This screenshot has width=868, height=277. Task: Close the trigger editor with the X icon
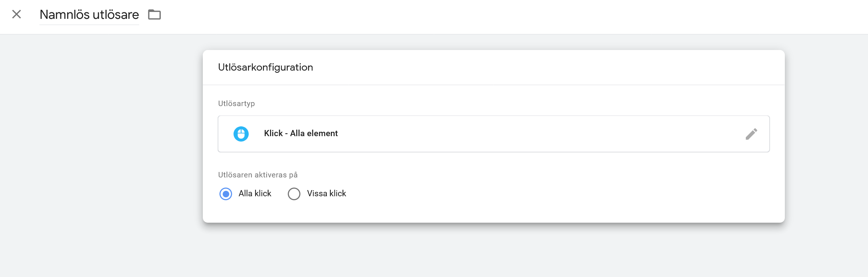click(16, 15)
